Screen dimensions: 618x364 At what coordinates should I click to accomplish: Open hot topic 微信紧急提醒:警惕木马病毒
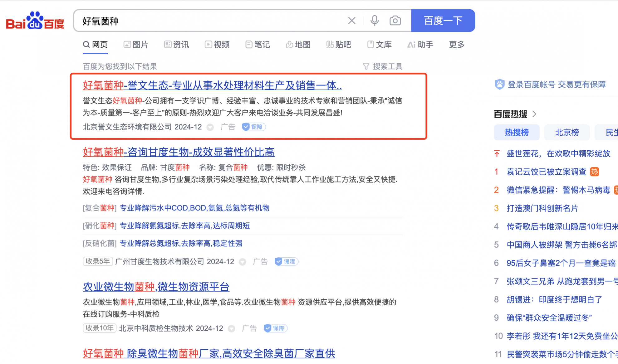coord(558,190)
